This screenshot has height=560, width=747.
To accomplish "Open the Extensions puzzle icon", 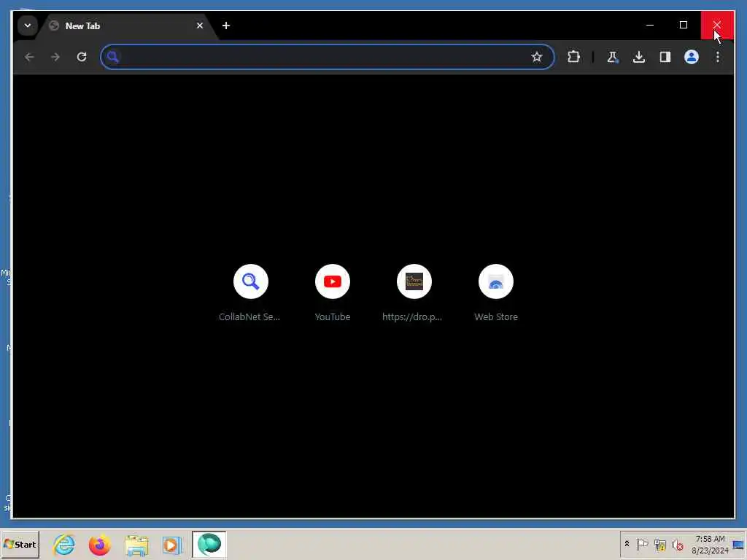I will [573, 57].
